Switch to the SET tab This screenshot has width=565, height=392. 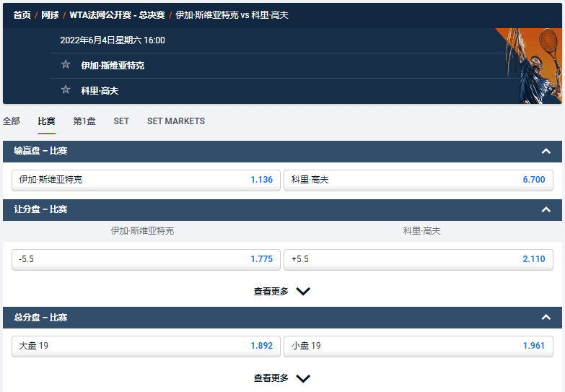(x=121, y=121)
